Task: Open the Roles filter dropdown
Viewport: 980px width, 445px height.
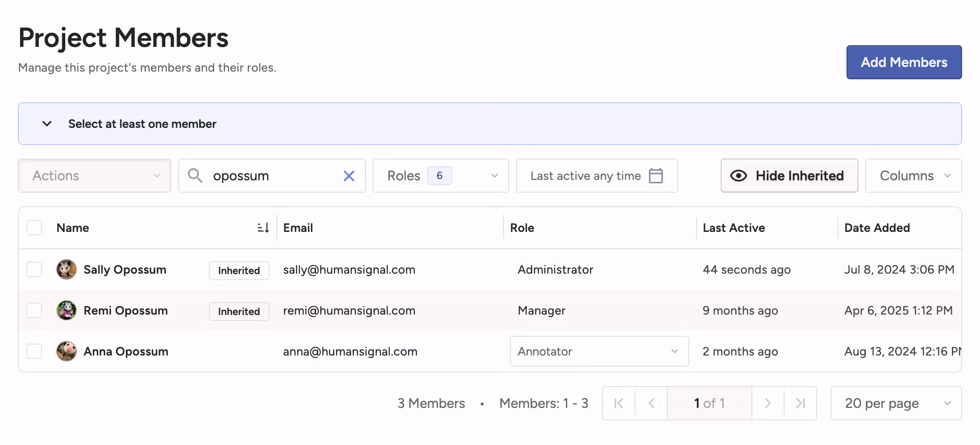Action: coord(441,176)
